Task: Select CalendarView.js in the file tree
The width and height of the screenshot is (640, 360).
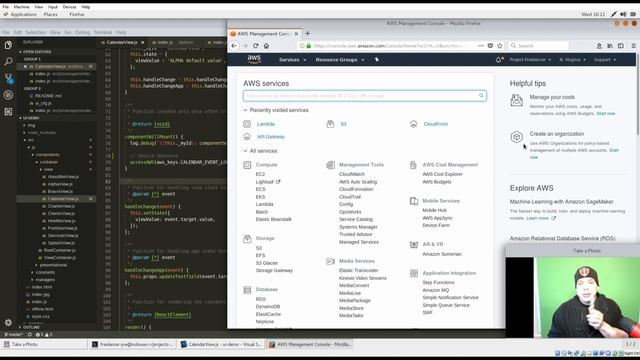Action: point(63,199)
